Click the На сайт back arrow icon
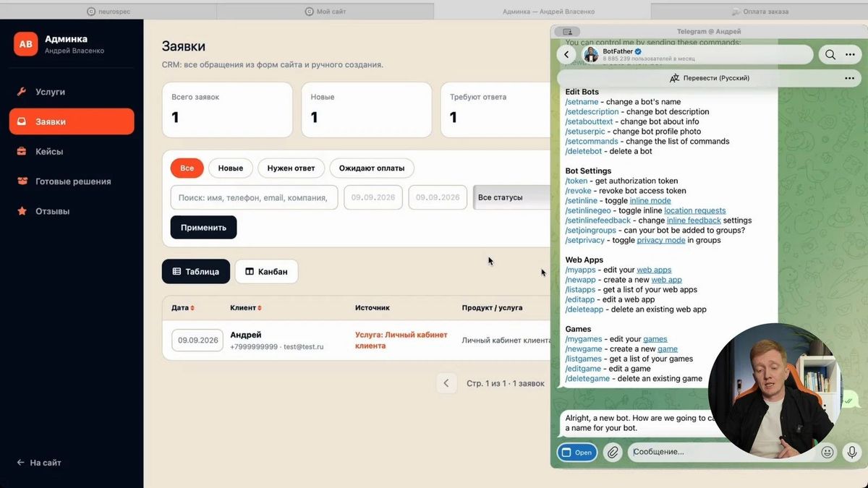The height and width of the screenshot is (488, 868). pos(20,463)
